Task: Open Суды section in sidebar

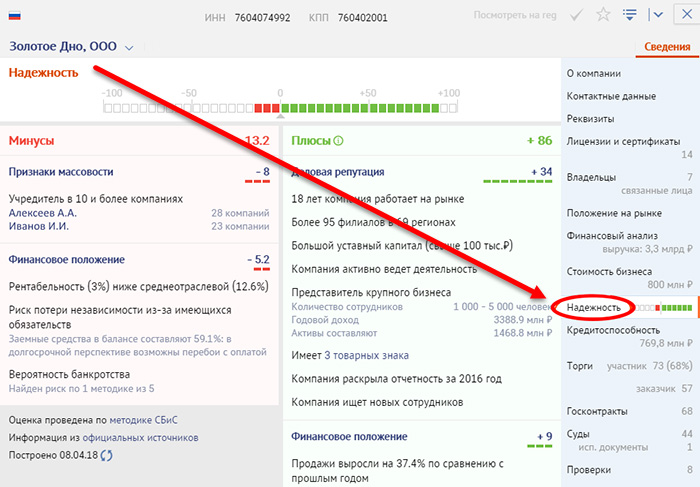Action: [578, 434]
